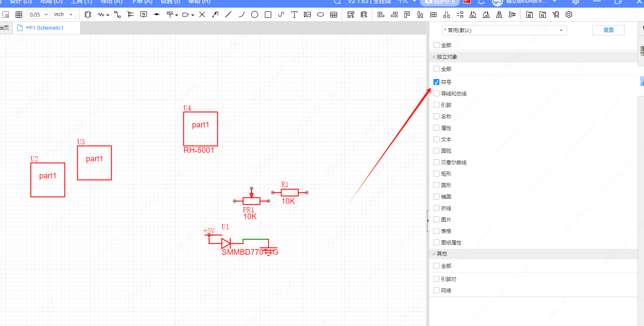This screenshot has width=644, height=326.
Task: Check the 网络 filter checkbox
Action: (x=436, y=290)
